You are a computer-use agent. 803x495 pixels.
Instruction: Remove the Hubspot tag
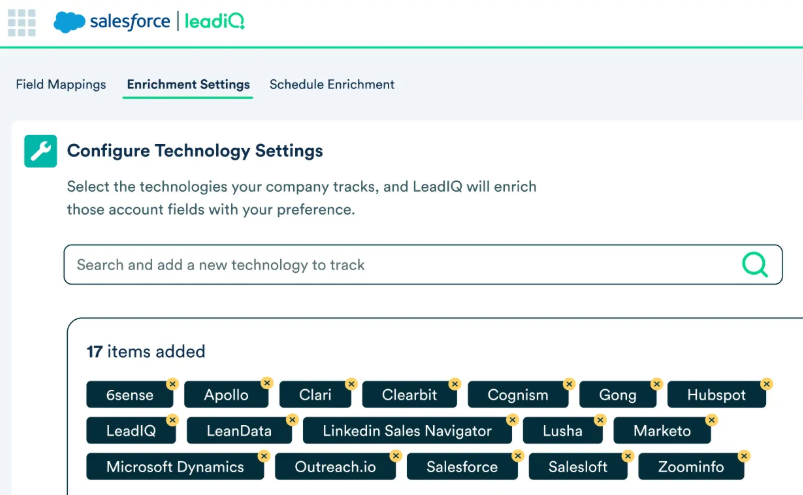click(x=767, y=384)
